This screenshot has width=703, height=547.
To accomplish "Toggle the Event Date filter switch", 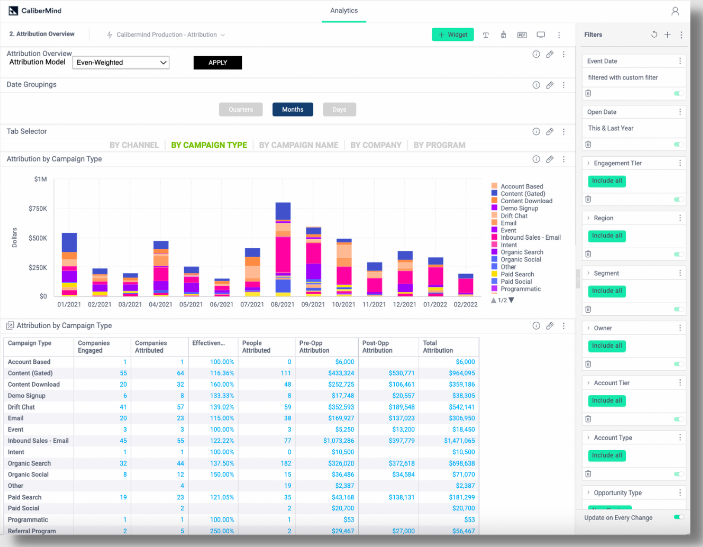I will coord(679,93).
